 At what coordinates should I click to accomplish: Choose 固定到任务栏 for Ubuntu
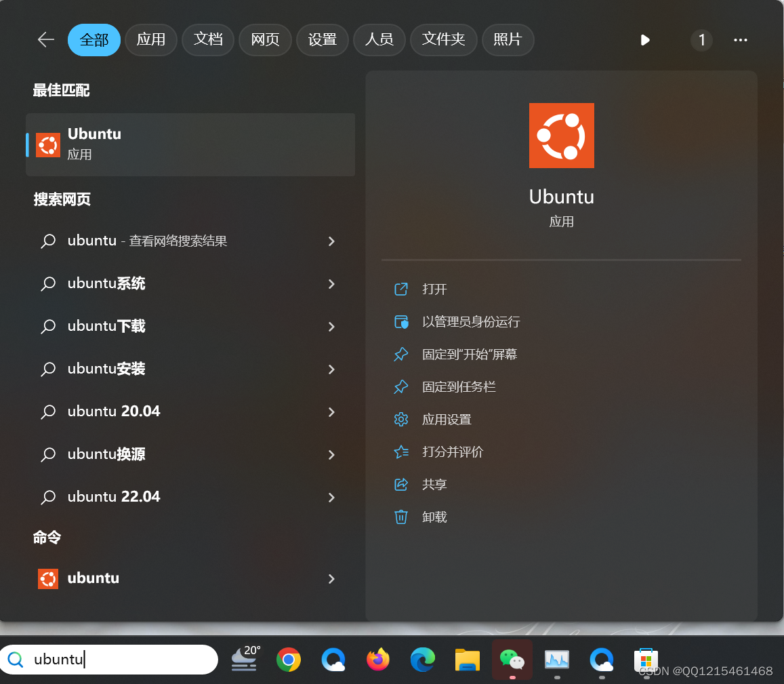[x=459, y=387]
